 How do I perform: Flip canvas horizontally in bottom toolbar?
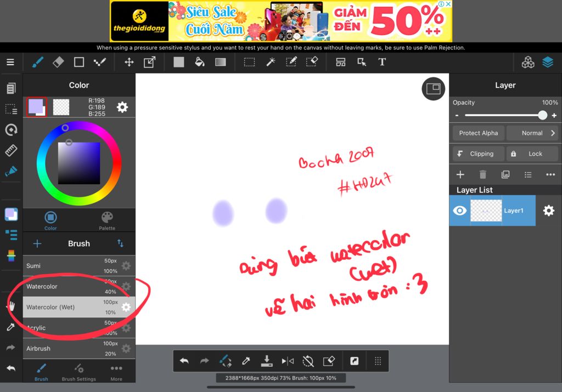(x=288, y=361)
